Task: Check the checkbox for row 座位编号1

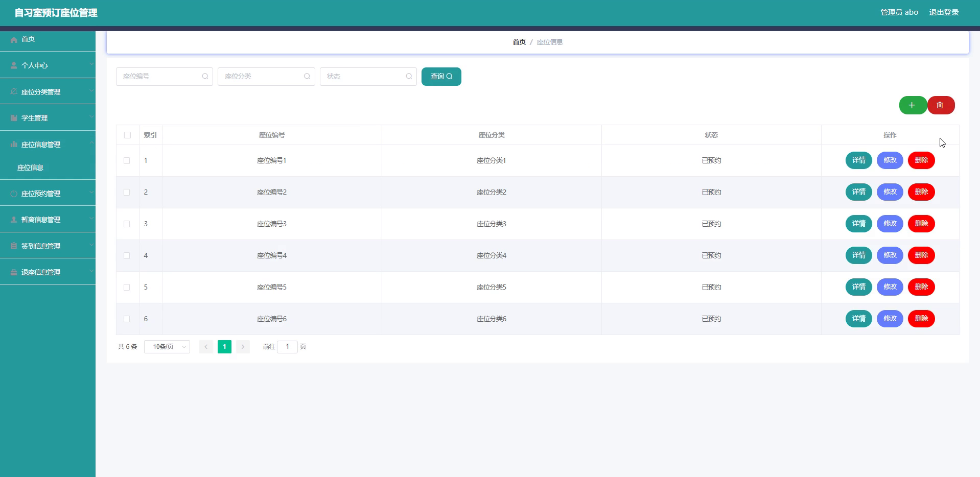Action: pyautogui.click(x=127, y=161)
